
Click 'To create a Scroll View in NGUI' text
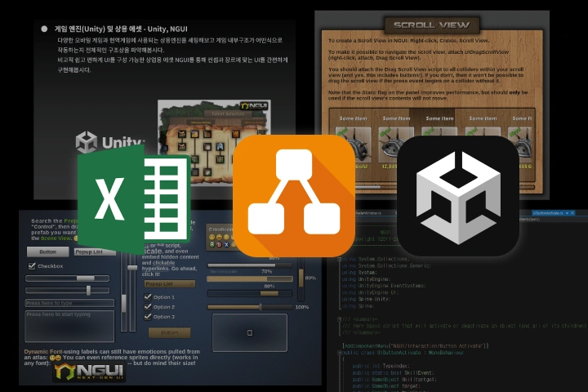409,41
